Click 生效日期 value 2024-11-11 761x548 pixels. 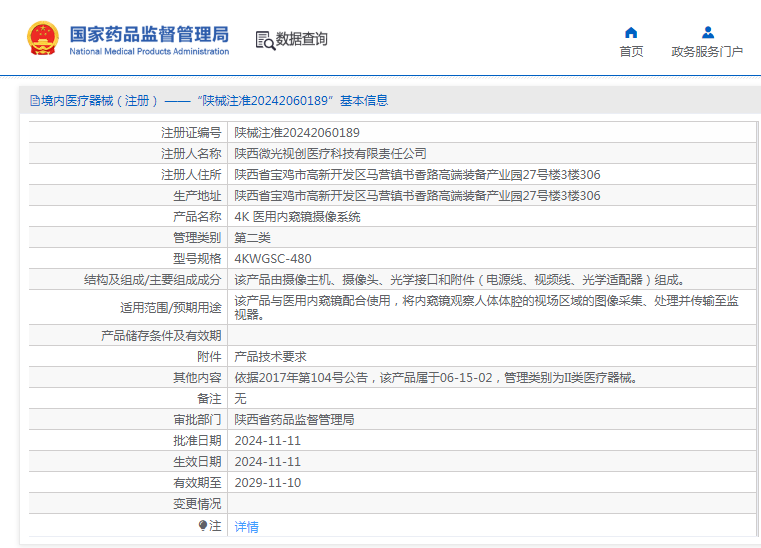267,462
